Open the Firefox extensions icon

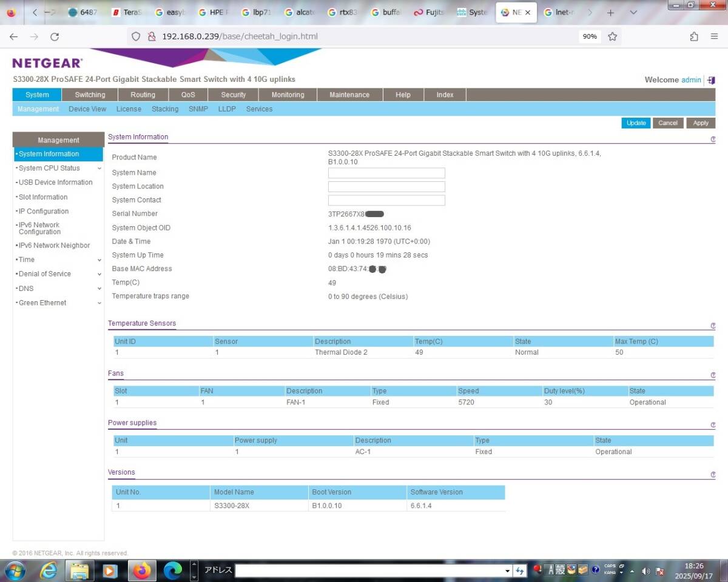pos(694,36)
